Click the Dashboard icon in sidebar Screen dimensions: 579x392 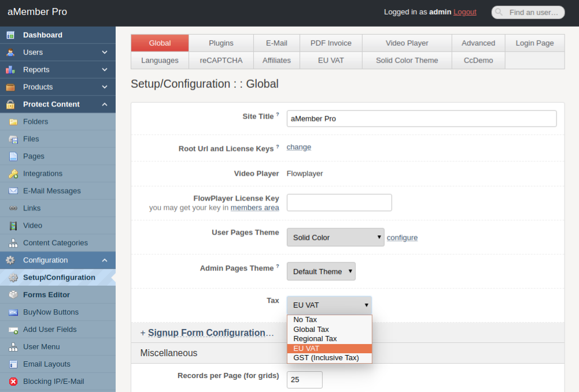coord(10,35)
